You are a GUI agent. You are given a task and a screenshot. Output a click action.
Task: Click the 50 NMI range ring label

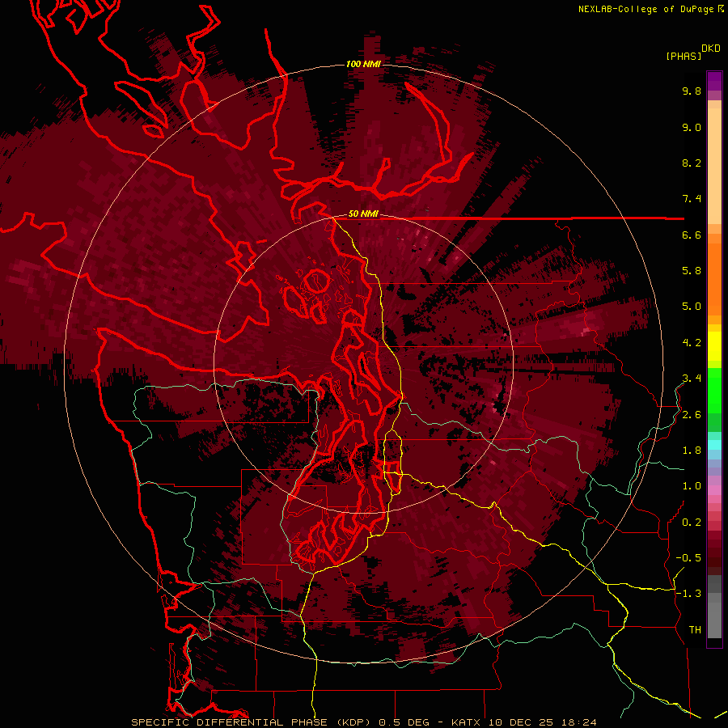pyautogui.click(x=363, y=214)
